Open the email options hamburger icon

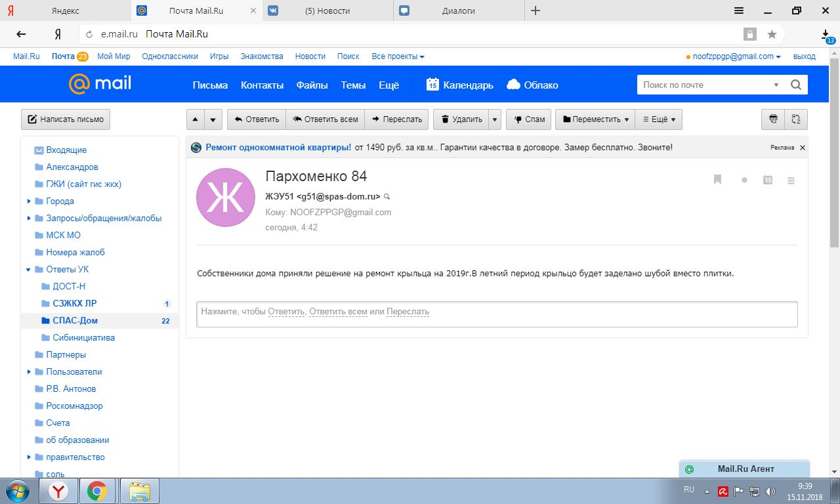tap(791, 180)
